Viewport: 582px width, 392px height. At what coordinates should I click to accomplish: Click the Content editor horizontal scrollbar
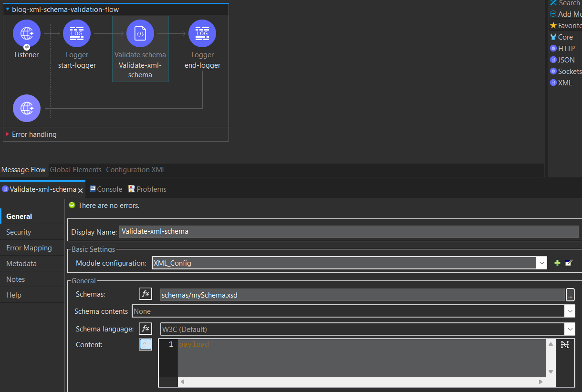[362, 382]
